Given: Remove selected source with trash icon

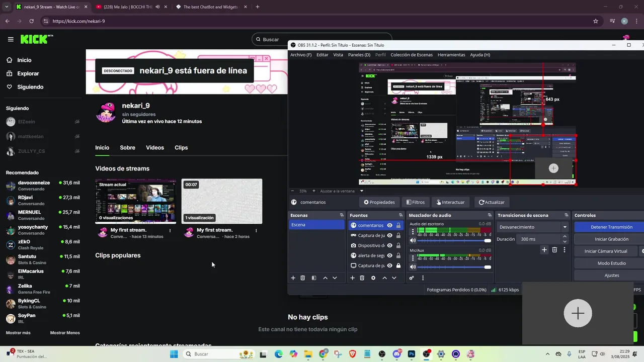Looking at the screenshot, I should [362, 278].
